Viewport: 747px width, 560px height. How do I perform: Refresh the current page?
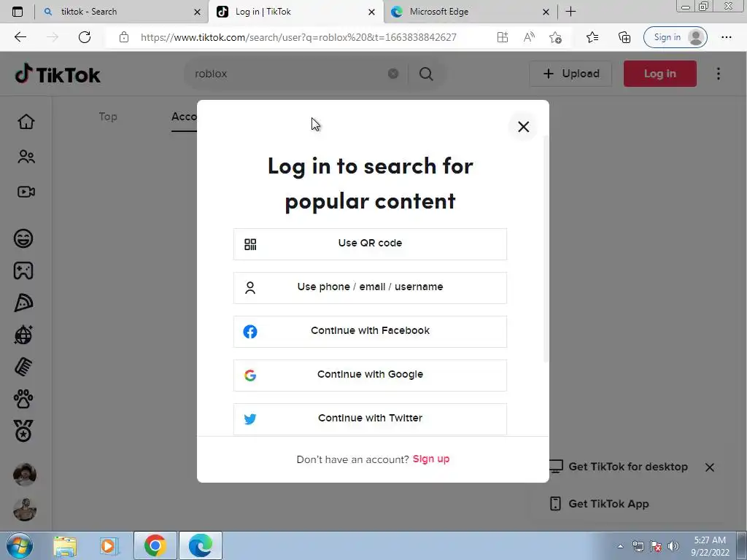coord(85,37)
